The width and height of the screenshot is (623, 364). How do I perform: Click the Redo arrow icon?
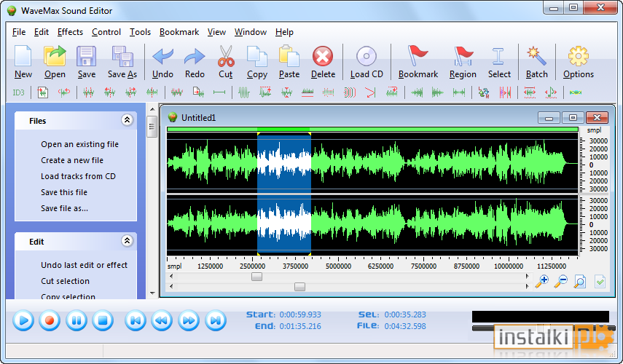(x=195, y=56)
